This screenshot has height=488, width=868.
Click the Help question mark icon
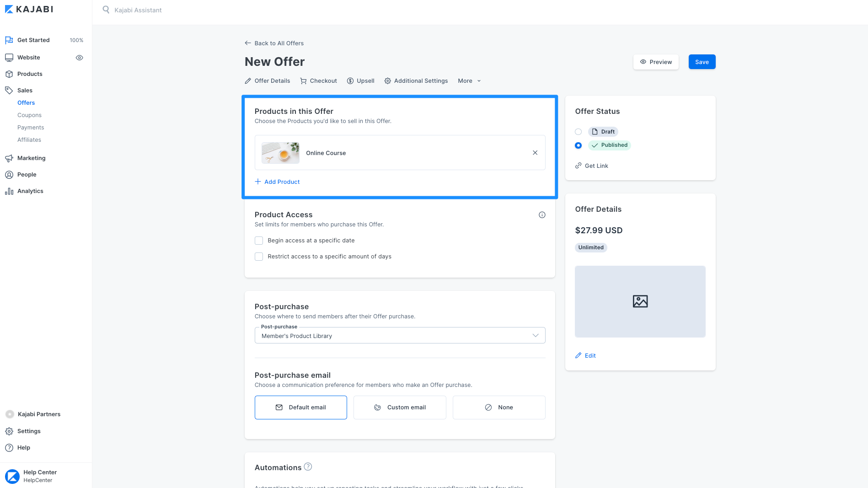[x=9, y=448]
